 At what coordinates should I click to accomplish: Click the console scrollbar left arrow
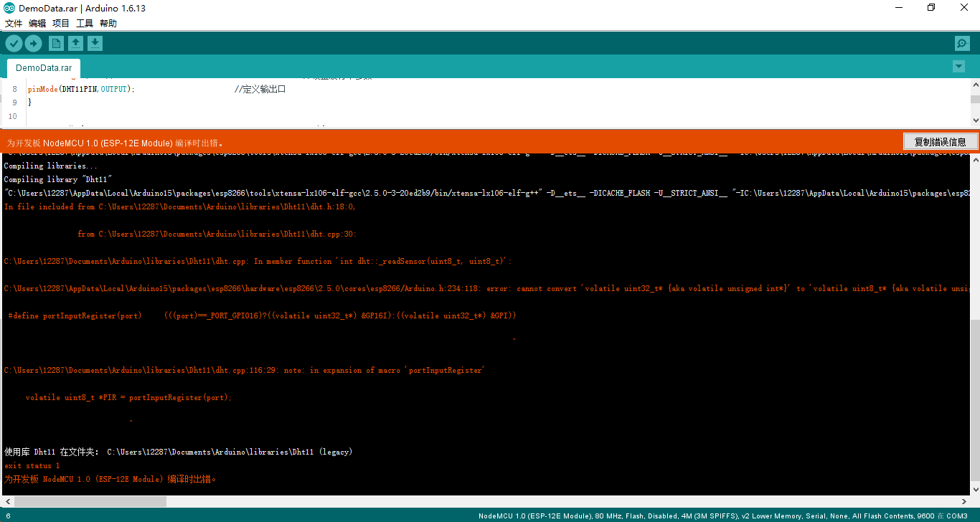(x=7, y=502)
